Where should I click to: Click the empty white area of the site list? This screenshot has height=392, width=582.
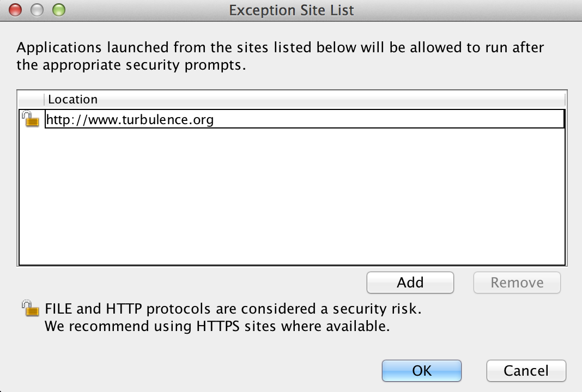point(292,197)
